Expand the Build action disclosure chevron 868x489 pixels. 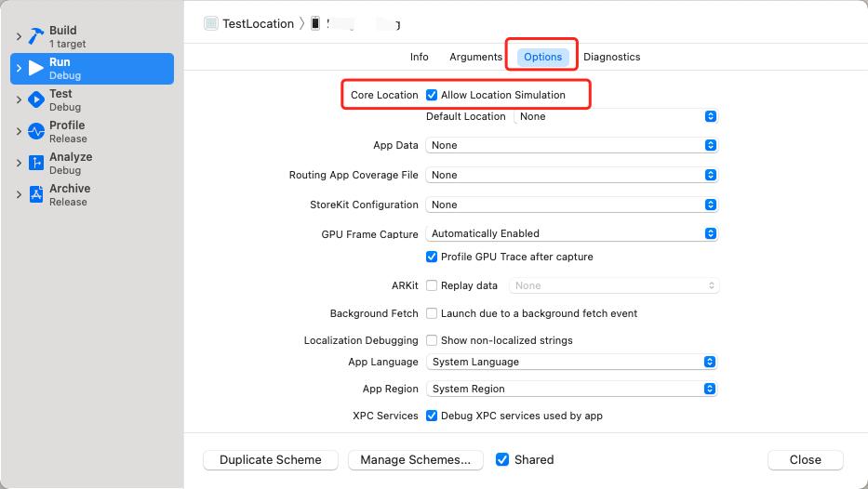[x=19, y=36]
